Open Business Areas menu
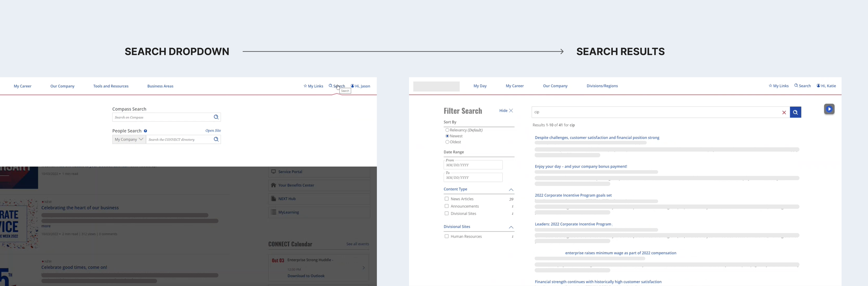The width and height of the screenshot is (868, 286). (160, 86)
